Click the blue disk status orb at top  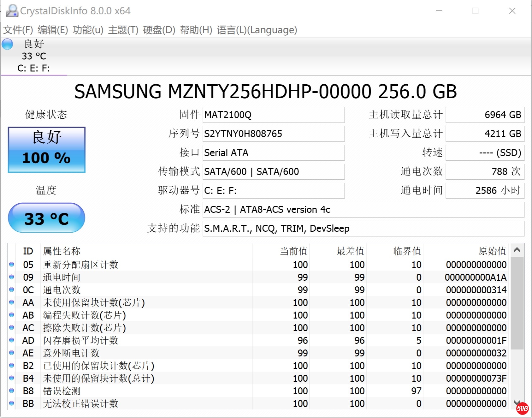pos(8,44)
